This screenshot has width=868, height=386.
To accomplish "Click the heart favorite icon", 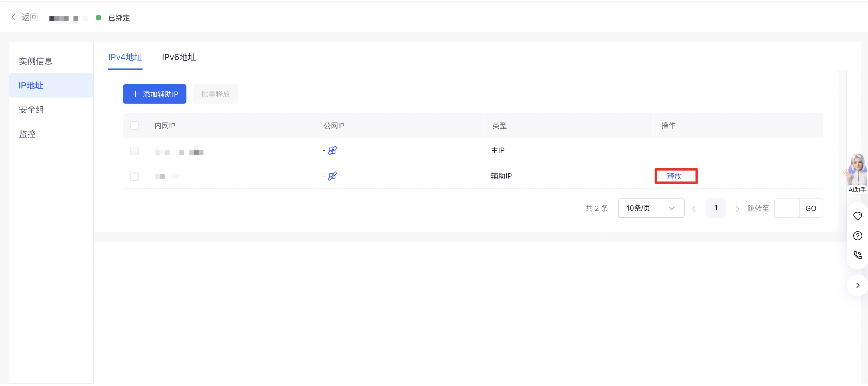I will (857, 216).
